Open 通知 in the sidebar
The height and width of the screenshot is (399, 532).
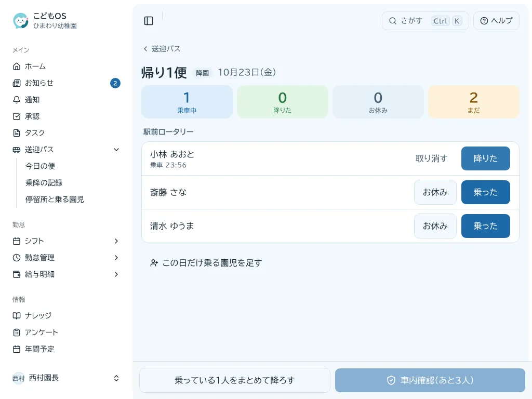tap(32, 100)
